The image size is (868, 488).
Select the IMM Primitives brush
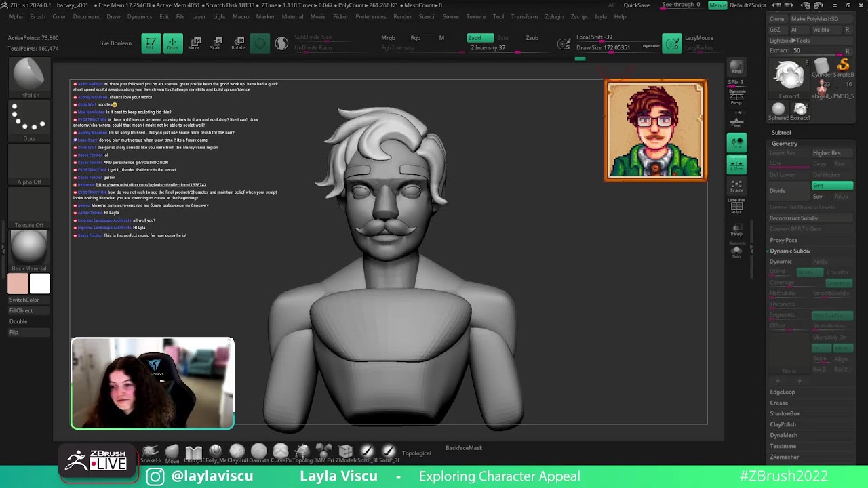[x=324, y=452]
